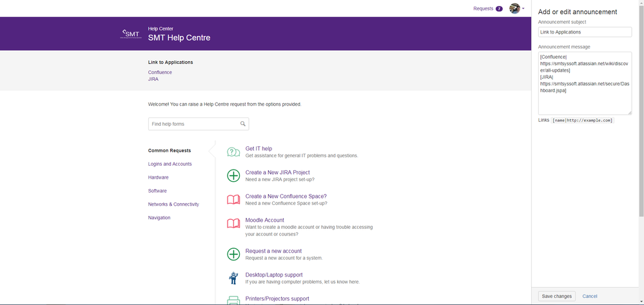This screenshot has height=305, width=644.
Task: Open Create a New JIRA Project
Action: pyautogui.click(x=278, y=172)
